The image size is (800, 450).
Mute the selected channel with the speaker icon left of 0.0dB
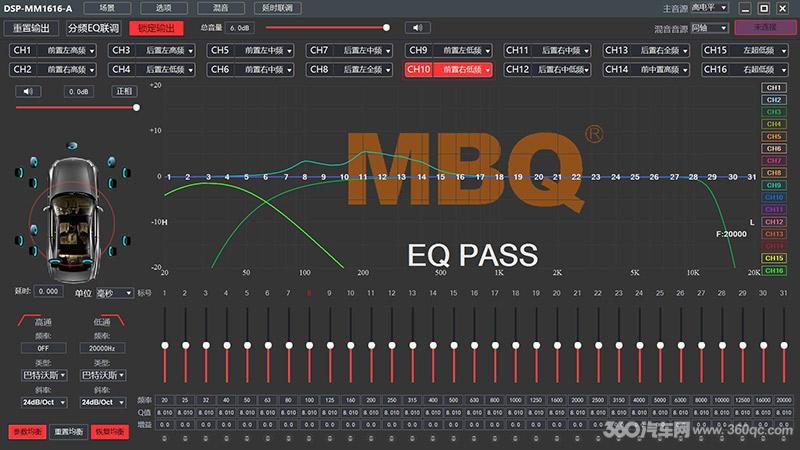click(x=28, y=91)
